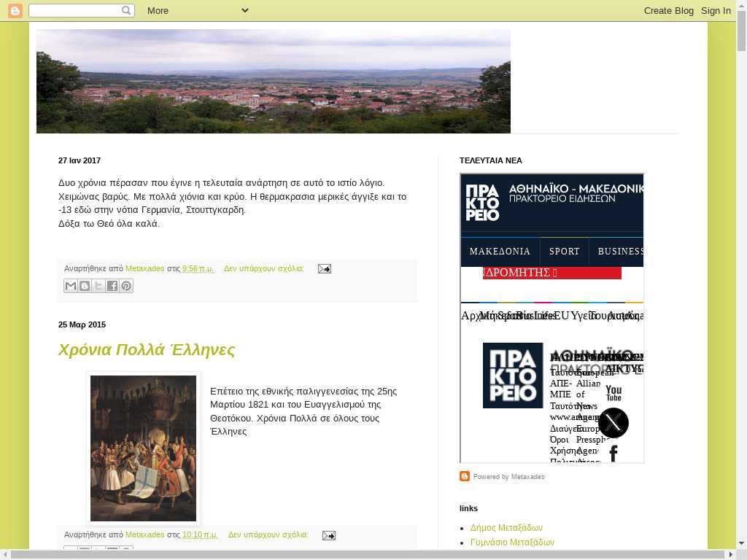Select the ΜΑΚΕΔΟΝΙΑ tab in news widget
The width and height of the screenshot is (747, 560).
500,252
